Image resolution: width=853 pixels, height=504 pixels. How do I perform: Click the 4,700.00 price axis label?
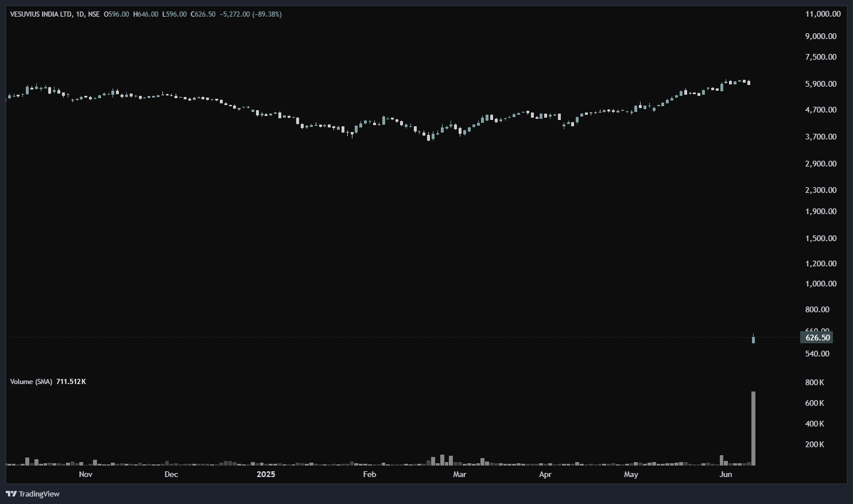[x=821, y=110]
